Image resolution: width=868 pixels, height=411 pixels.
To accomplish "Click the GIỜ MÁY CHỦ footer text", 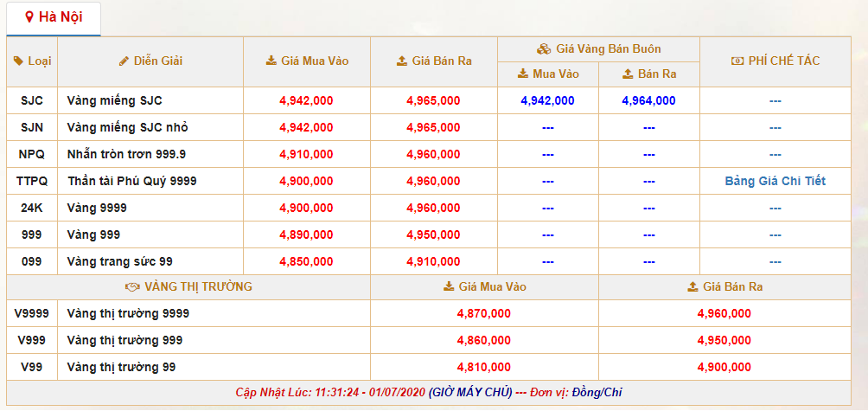I will pos(470,393).
